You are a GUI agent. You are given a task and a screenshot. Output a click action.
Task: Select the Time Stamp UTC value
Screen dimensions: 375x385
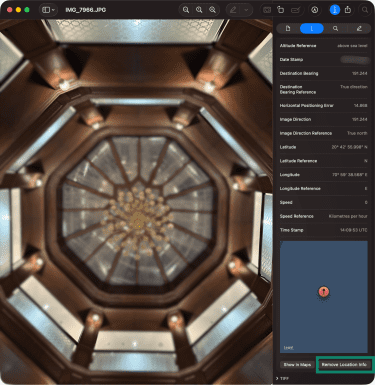click(x=353, y=230)
